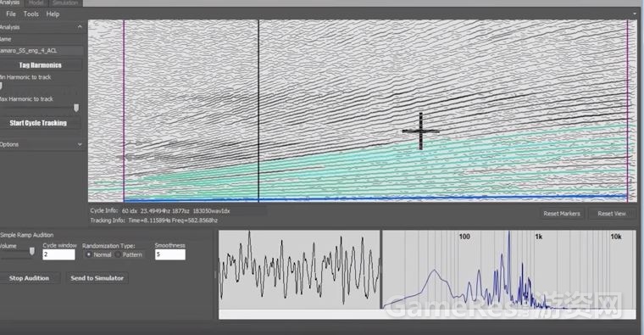This screenshot has height=335, width=644.
Task: Click the Tag Harmonics button
Action: click(41, 65)
